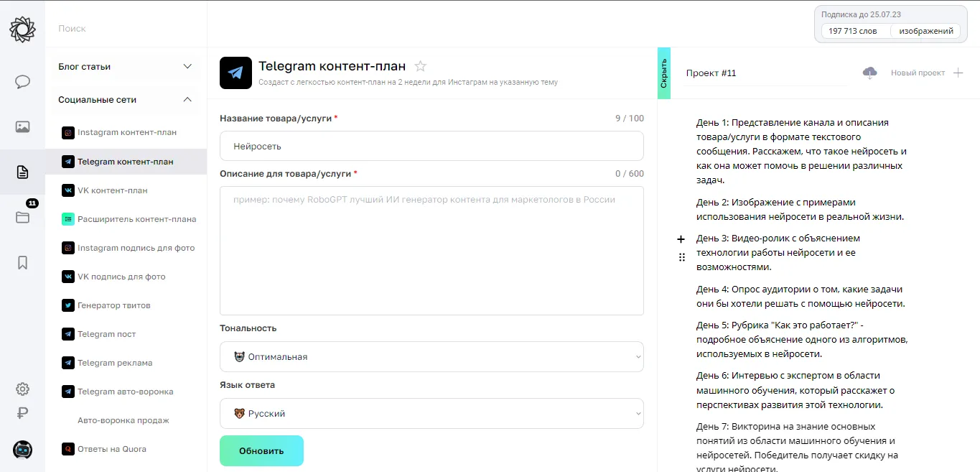Click Twitter icon of Генератор твитов
This screenshot has width=980, height=472.
(x=68, y=305)
